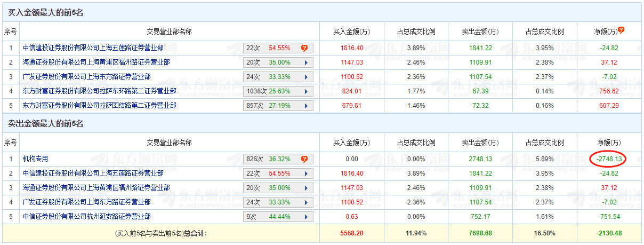The width and height of the screenshot is (644, 245).
Task: Click question mark icon in buy-table 中信建投 row
Action: 304,48
